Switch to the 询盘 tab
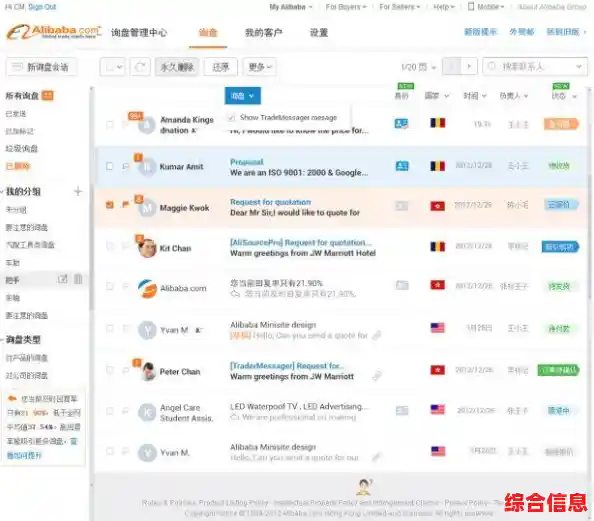Screen dimensions: 594x521 click(208, 33)
